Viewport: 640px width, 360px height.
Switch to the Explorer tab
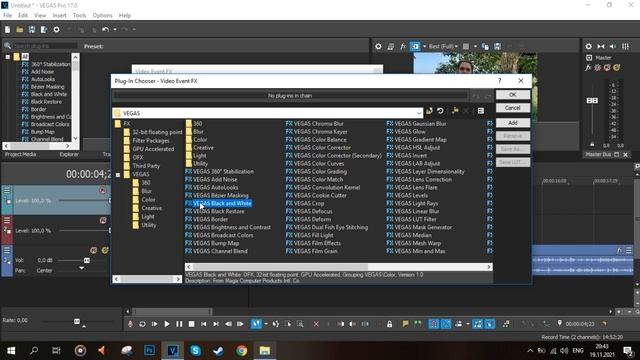tap(69, 154)
